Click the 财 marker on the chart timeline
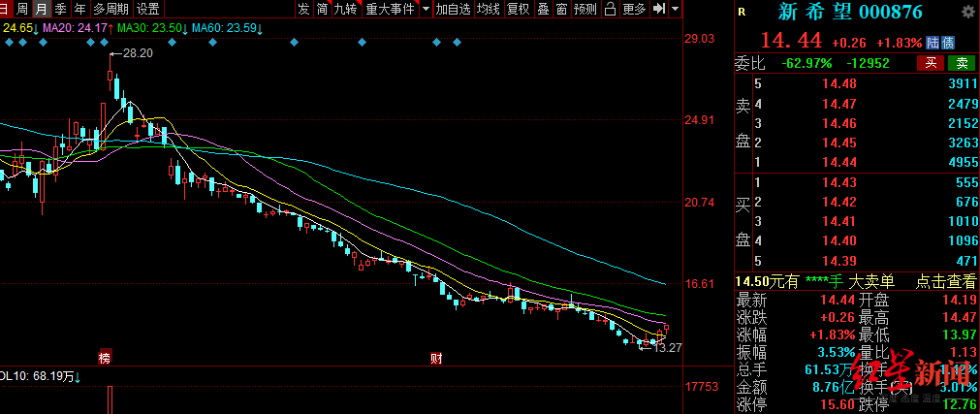The width and height of the screenshot is (980, 414). coord(436,358)
